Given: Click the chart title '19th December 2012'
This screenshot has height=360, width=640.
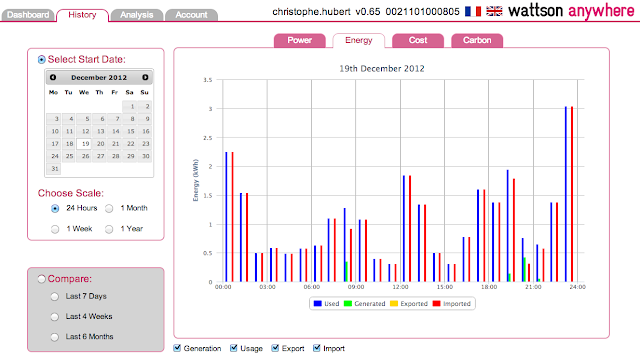Looking at the screenshot, I should point(382,69).
